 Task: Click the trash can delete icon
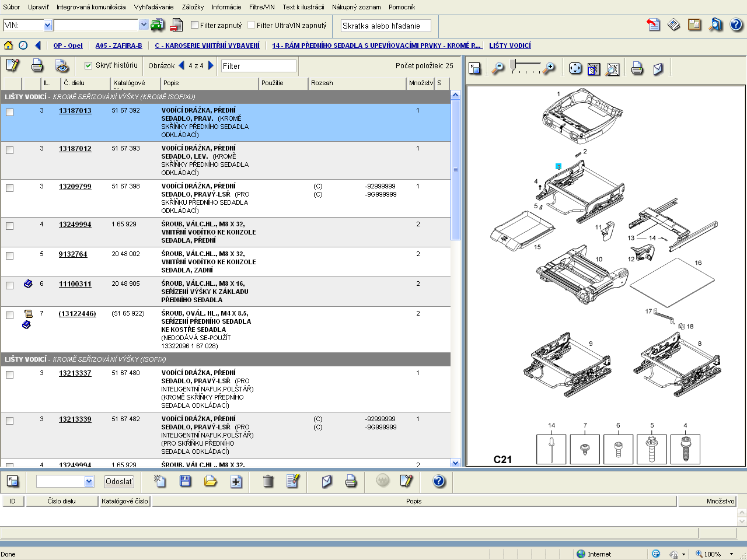pos(268,481)
